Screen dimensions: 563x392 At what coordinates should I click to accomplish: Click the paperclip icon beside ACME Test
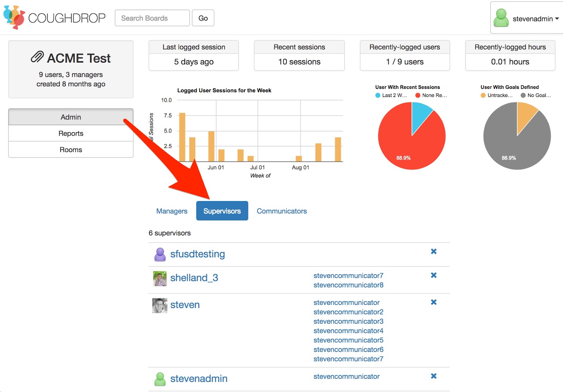click(x=37, y=57)
